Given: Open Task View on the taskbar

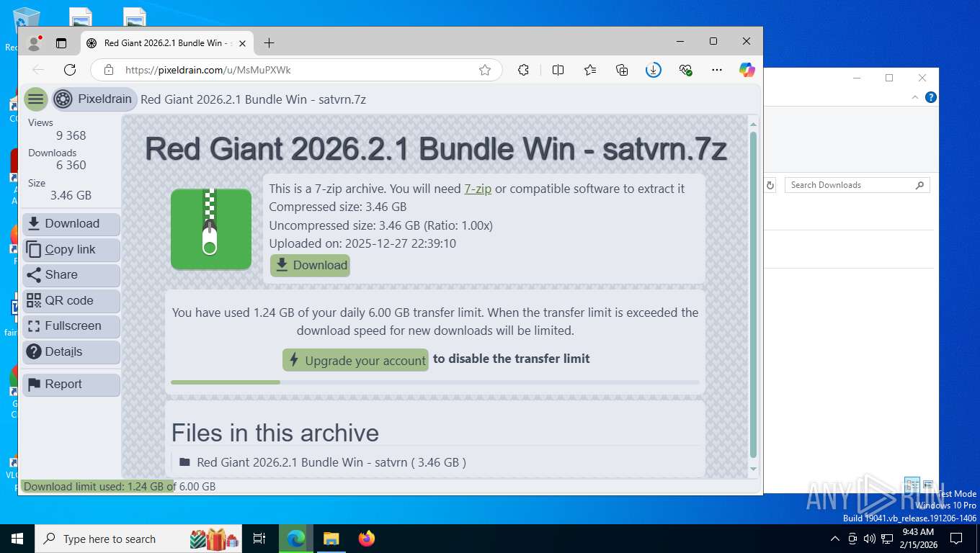Looking at the screenshot, I should [x=259, y=539].
